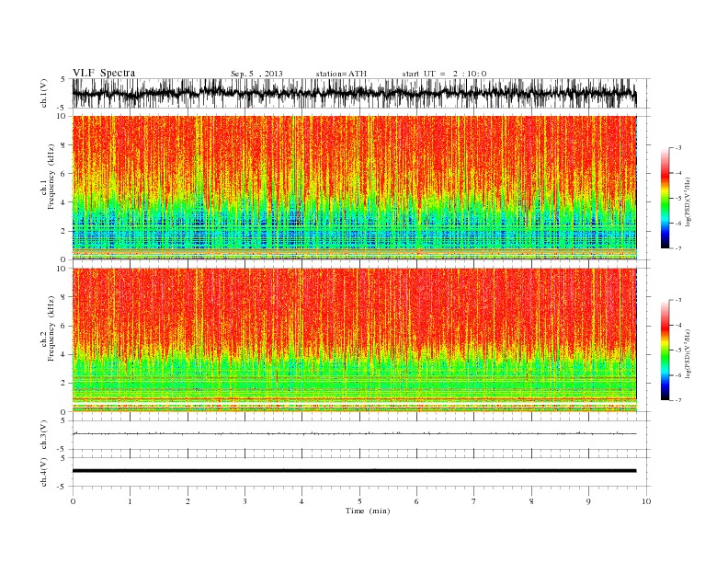
Task: Click the "ch.4(V)" axis label
Action: tap(44, 472)
